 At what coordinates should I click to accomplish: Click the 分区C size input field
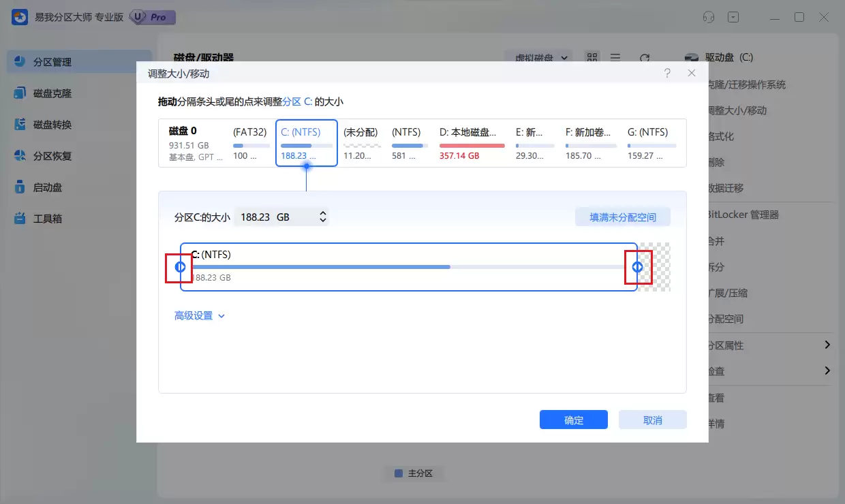[x=273, y=217]
